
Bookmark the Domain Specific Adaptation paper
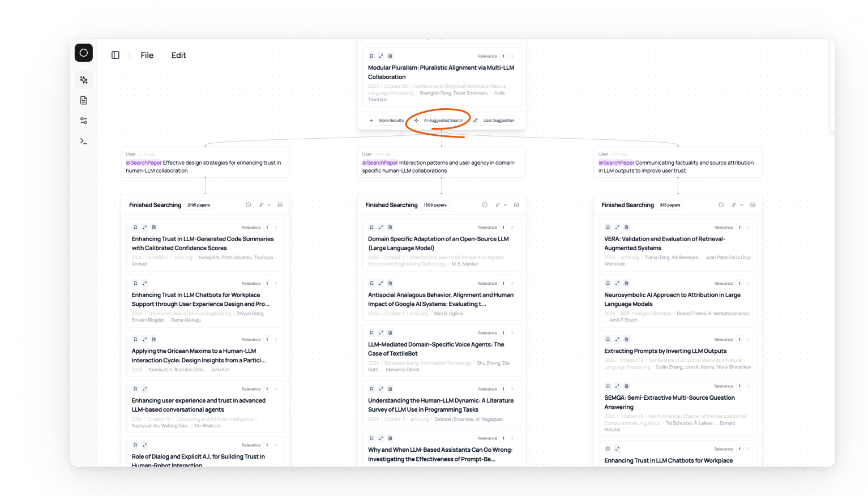point(371,226)
